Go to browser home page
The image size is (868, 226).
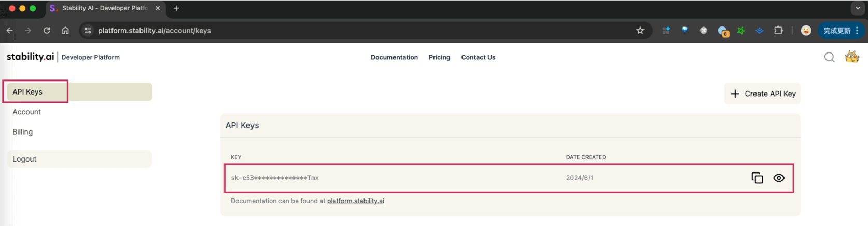coord(65,31)
